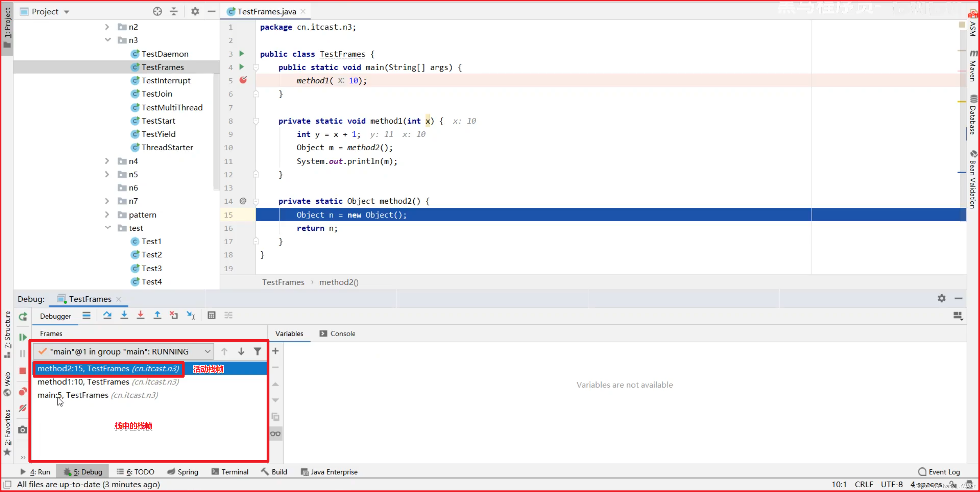Click the Trace Current Stream Chain icon
Screen dimensions: 980x492
tap(228, 315)
